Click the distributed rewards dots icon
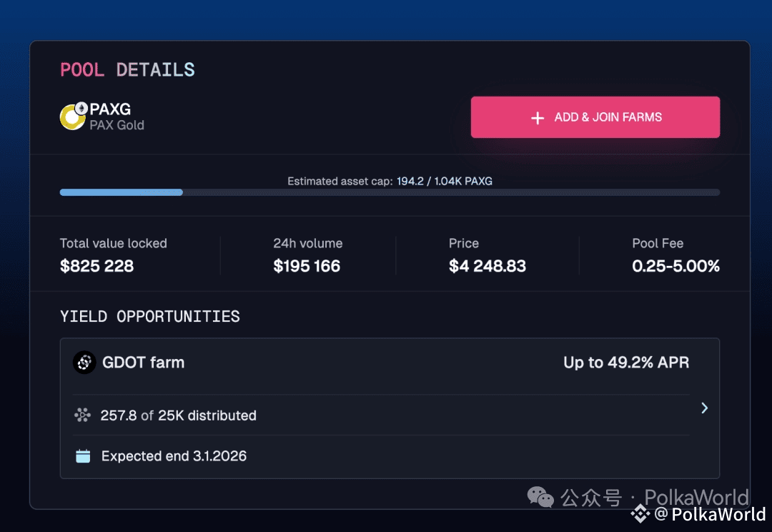This screenshot has width=772, height=532. click(83, 415)
